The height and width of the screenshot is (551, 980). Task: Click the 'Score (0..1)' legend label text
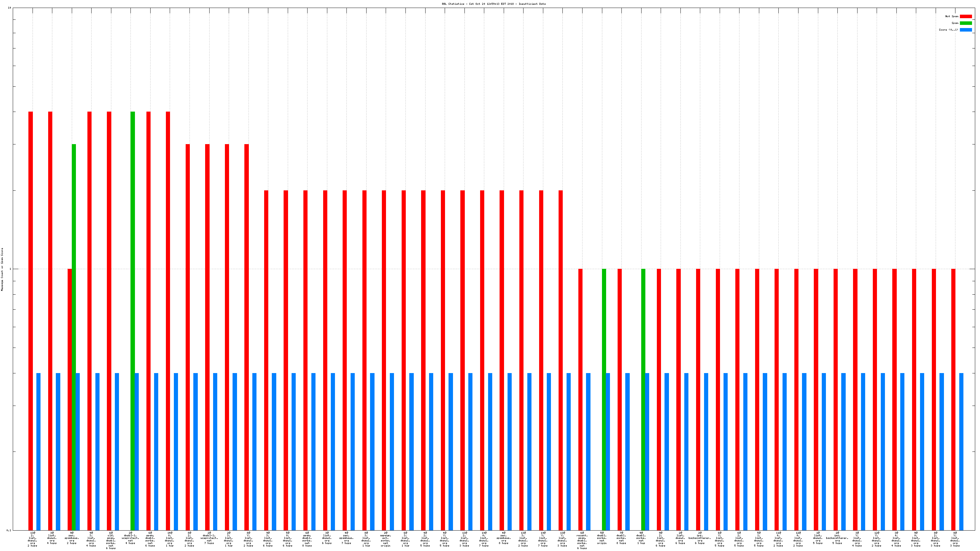948,30
